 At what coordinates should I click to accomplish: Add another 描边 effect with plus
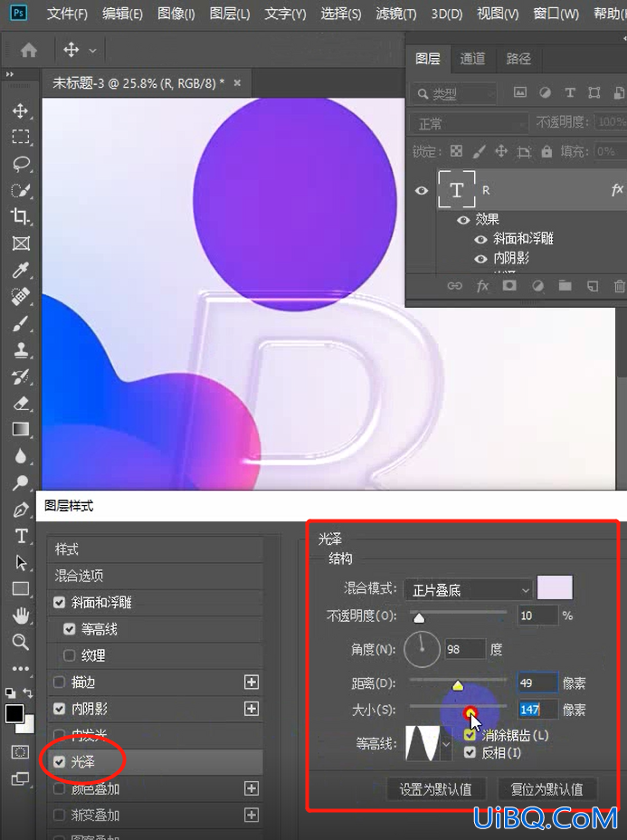click(252, 682)
